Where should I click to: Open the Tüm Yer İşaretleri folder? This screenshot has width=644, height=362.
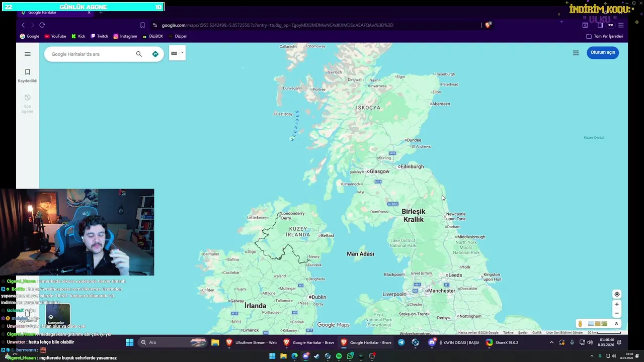pos(605,36)
